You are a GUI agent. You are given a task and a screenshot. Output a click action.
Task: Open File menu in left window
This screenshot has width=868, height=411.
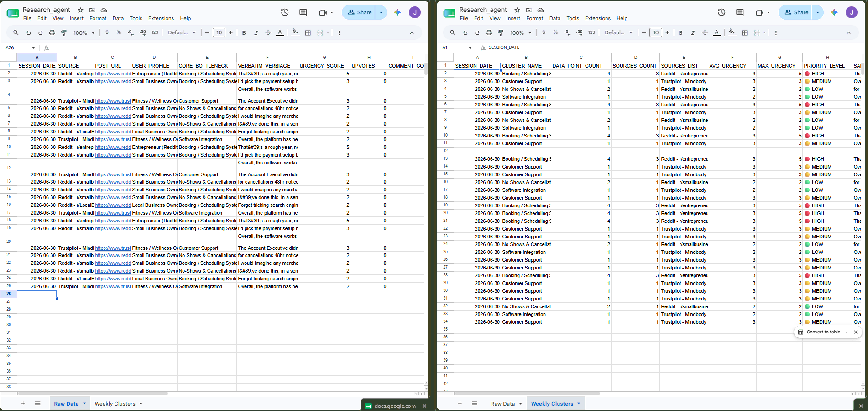(x=27, y=19)
